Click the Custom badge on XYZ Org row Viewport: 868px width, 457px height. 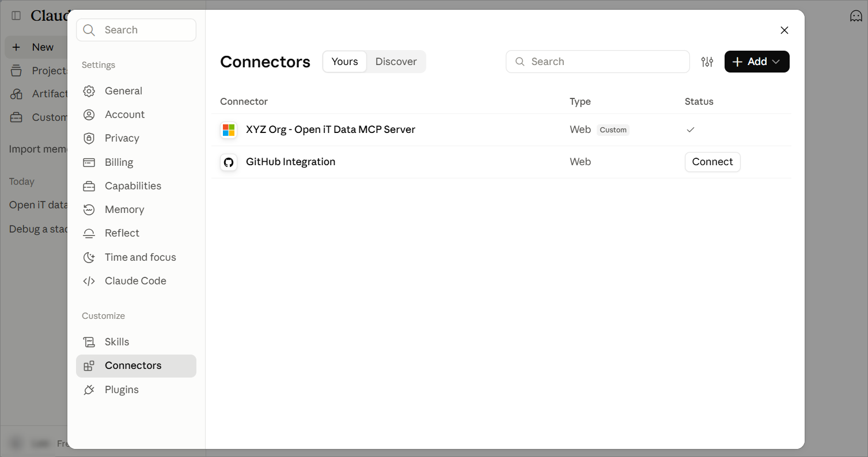coord(613,130)
